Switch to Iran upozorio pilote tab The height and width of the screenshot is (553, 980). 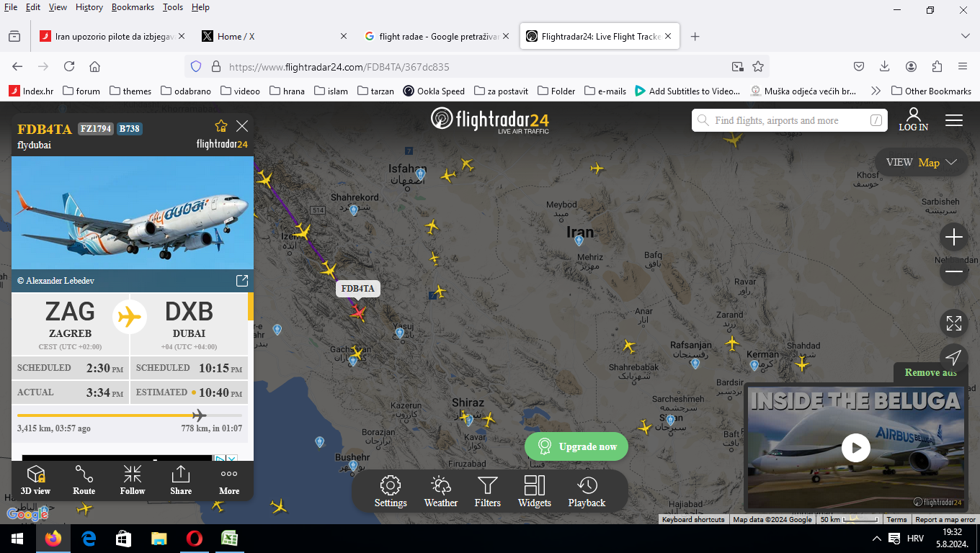coord(112,36)
